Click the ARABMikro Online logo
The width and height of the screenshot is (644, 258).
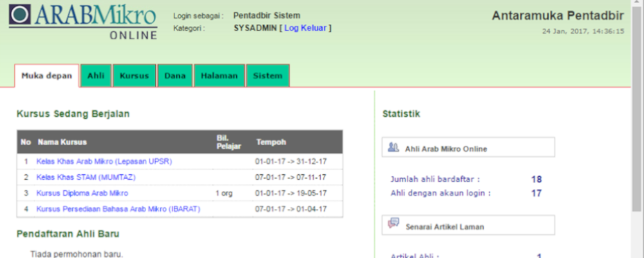(x=83, y=21)
